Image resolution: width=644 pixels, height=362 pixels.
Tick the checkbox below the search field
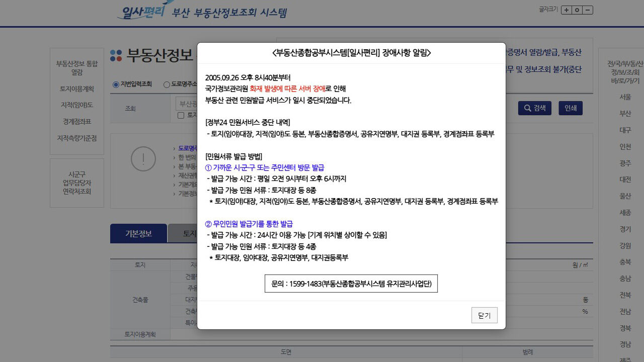181,115
